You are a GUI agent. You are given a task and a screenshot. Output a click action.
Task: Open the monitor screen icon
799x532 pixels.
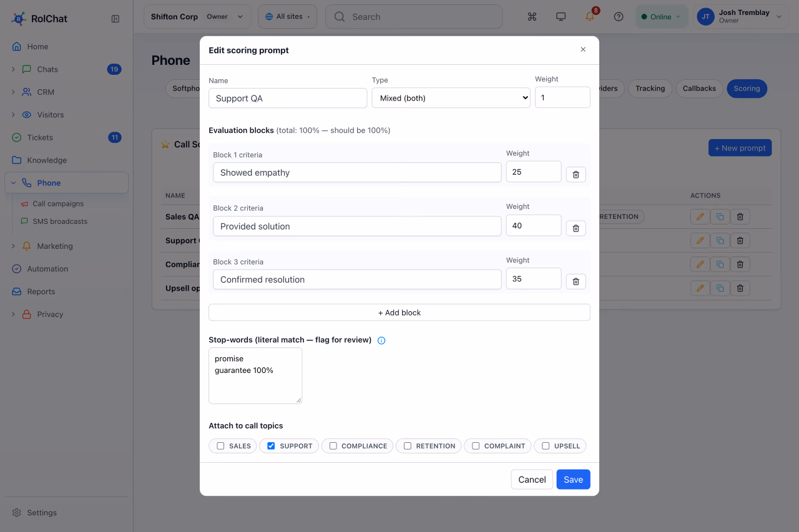(561, 17)
